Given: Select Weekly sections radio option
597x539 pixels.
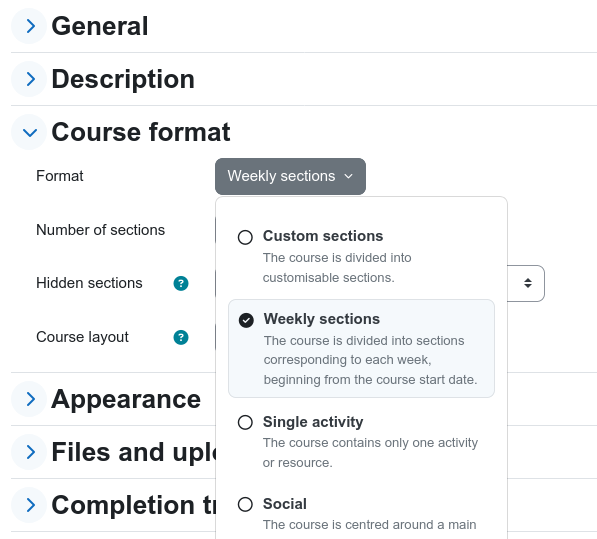Looking at the screenshot, I should tap(246, 320).
